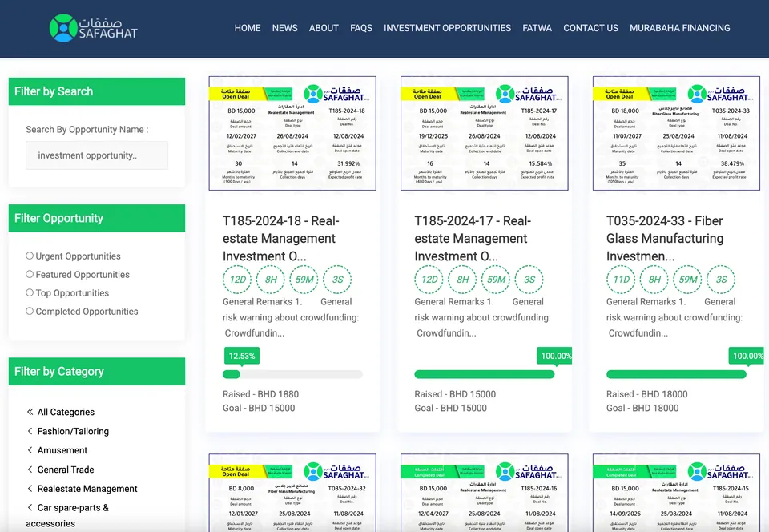
Task: Click chevron beside Fashion/Tailoring
Action: coord(30,431)
